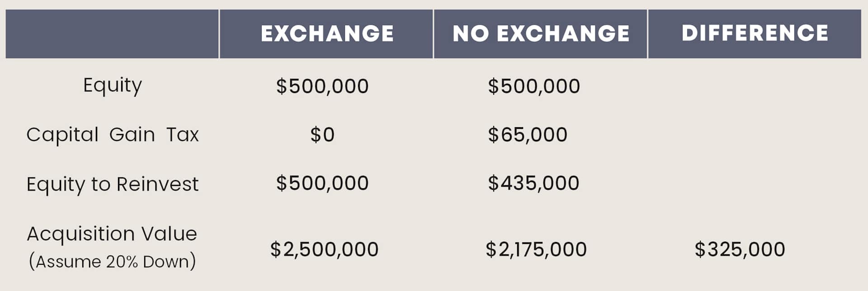Click the DIFFERENCE column header

coord(755,34)
